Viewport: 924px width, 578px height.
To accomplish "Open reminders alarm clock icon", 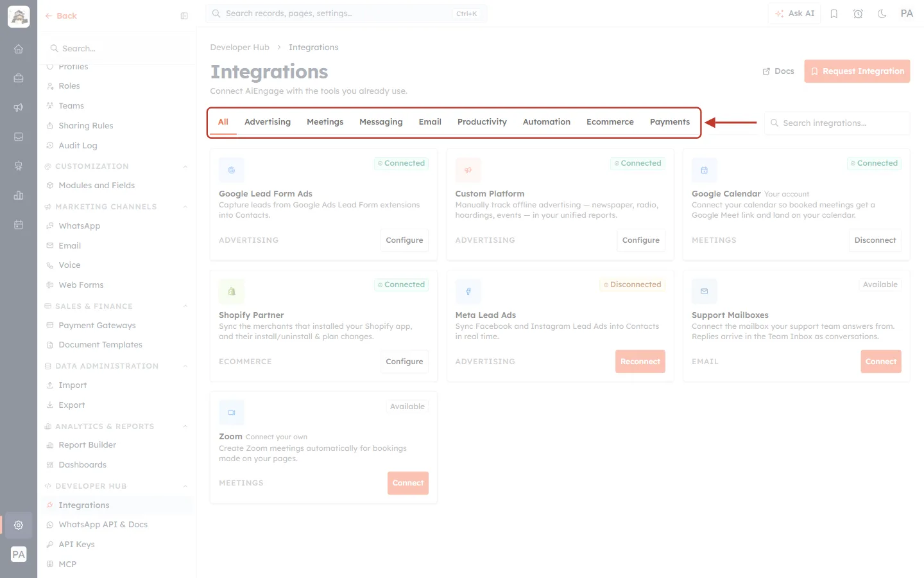I will tap(858, 13).
